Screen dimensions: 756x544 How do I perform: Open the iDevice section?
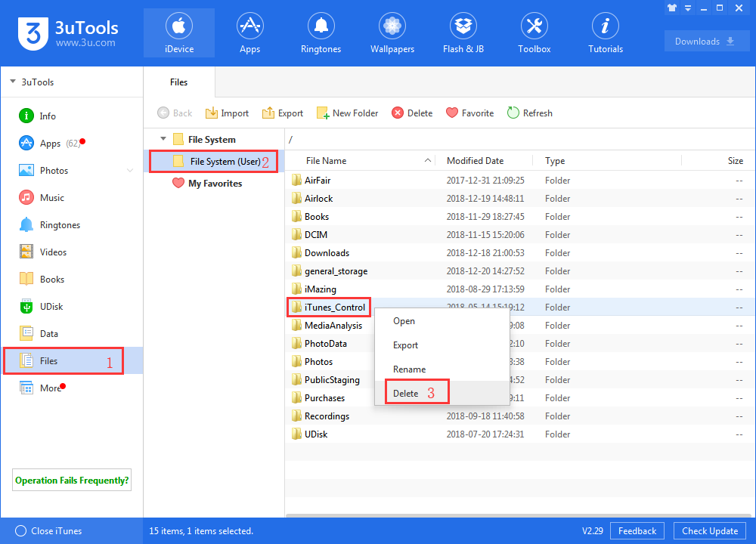click(179, 32)
